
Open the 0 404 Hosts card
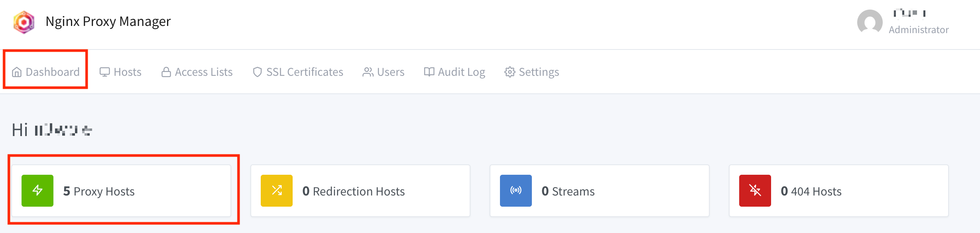pyautogui.click(x=839, y=191)
